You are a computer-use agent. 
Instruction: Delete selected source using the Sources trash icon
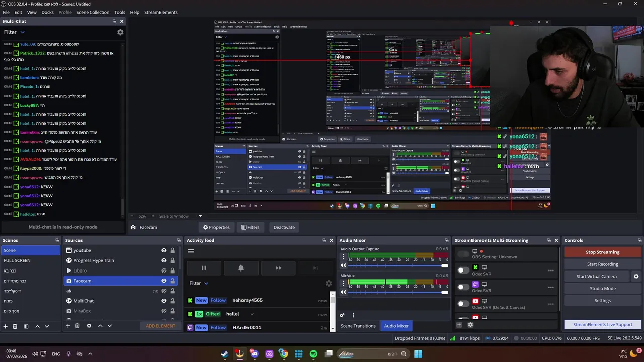[77, 326]
